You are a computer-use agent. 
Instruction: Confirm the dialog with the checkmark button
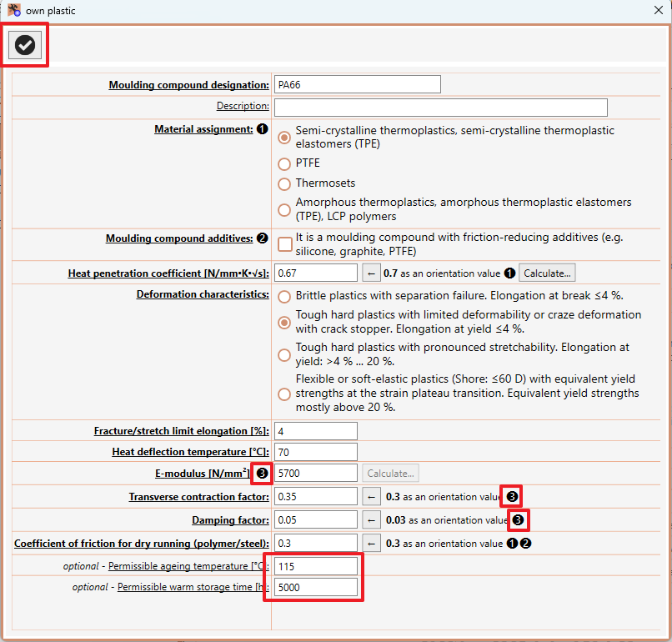pyautogui.click(x=25, y=45)
